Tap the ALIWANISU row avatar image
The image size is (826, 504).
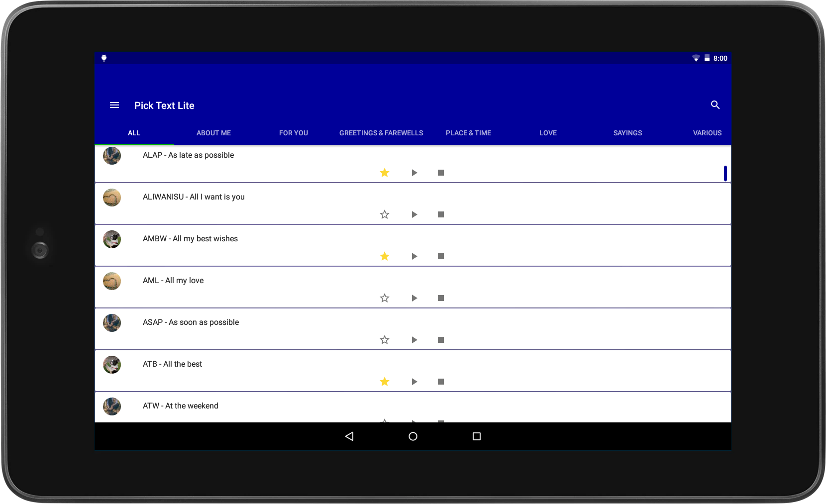pos(112,198)
